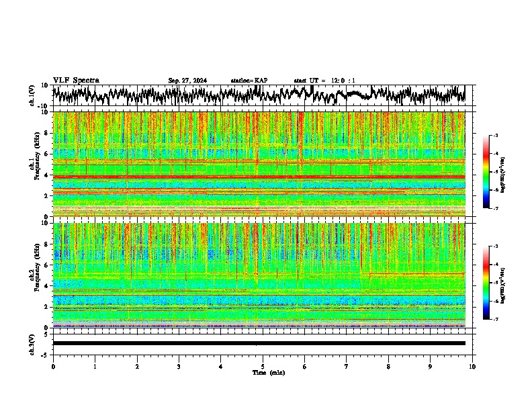The height and width of the screenshot is (411, 532).
Task: Click the "ch.2 Frequency (kHz)" axis label
Action: click(x=35, y=267)
